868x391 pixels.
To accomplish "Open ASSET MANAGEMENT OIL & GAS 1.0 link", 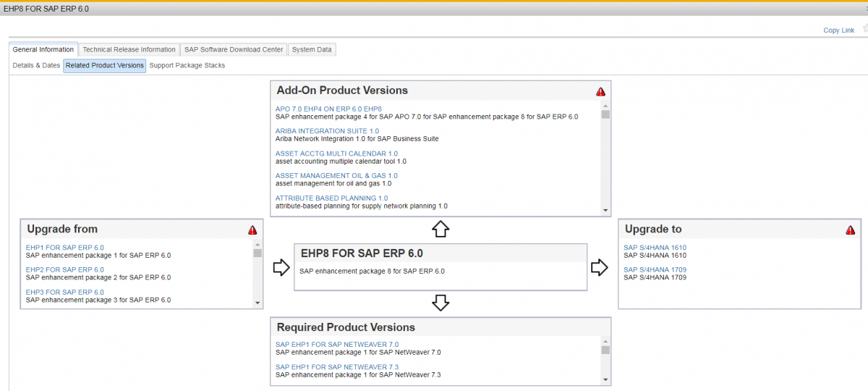I will [x=336, y=175].
